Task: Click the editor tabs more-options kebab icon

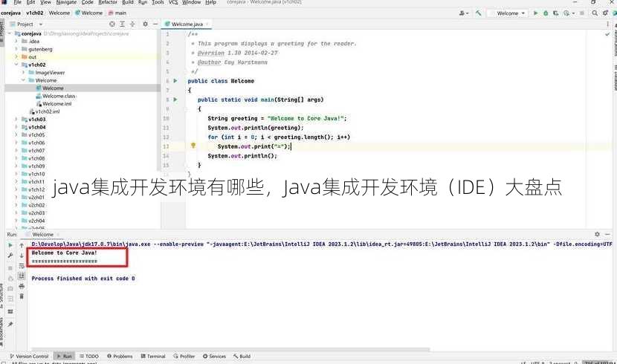Action: [x=607, y=24]
